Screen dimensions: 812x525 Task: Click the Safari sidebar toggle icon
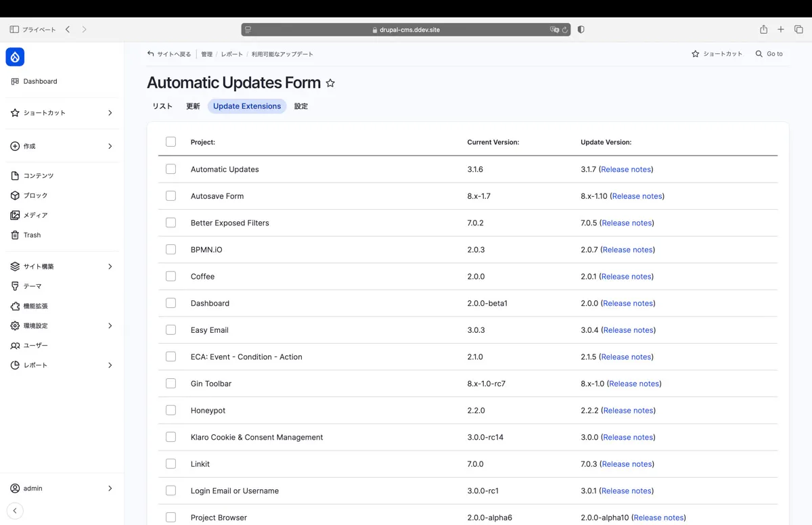point(14,30)
